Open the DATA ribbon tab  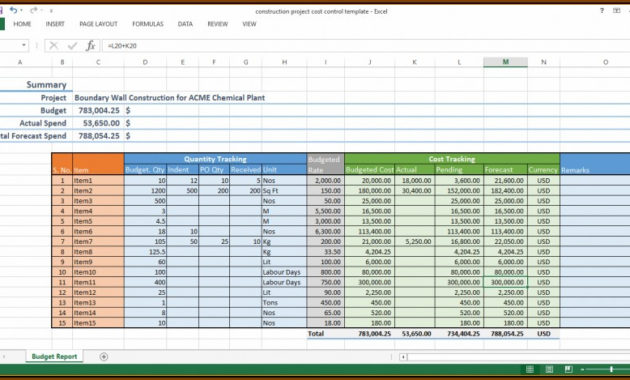(185, 24)
